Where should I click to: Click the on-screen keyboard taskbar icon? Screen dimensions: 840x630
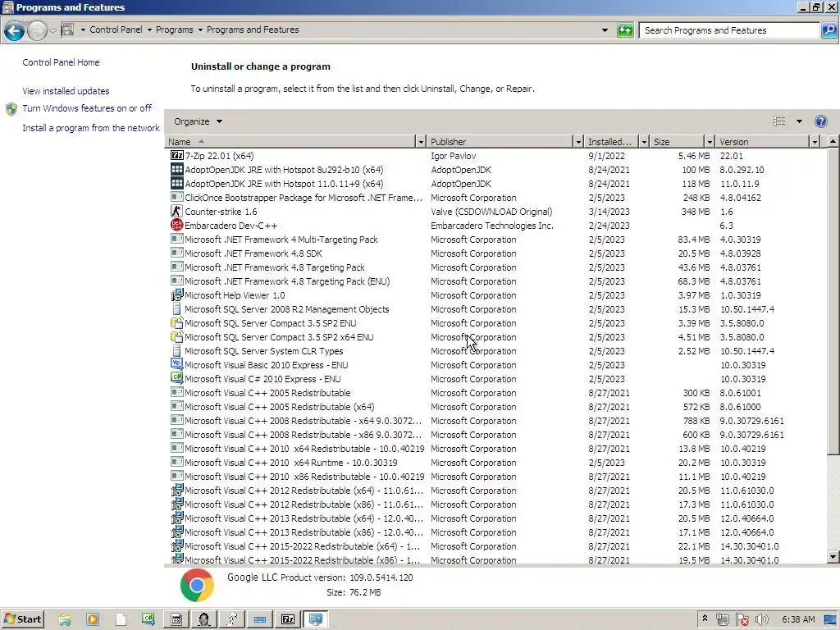coord(260,619)
